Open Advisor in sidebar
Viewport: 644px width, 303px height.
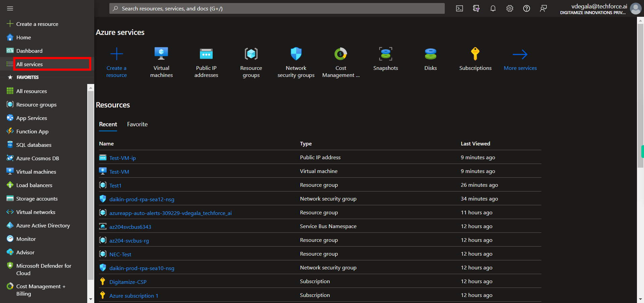coord(25,252)
